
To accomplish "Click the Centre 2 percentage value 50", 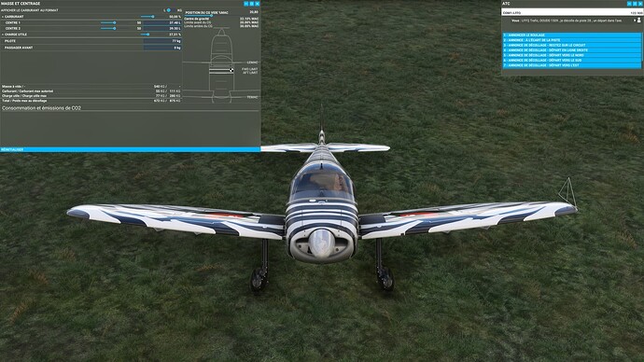I will [139, 28].
